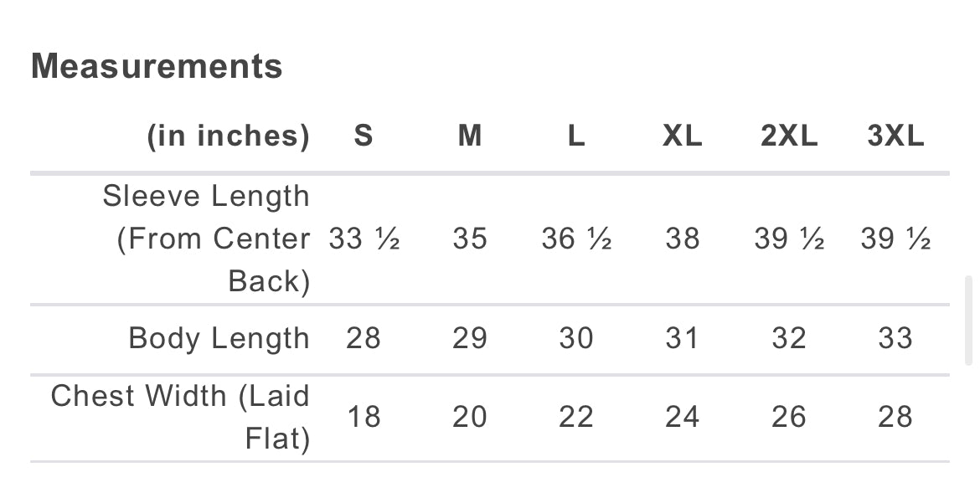Choose the XL size column header
The width and height of the screenshot is (980, 498).
pos(682,136)
